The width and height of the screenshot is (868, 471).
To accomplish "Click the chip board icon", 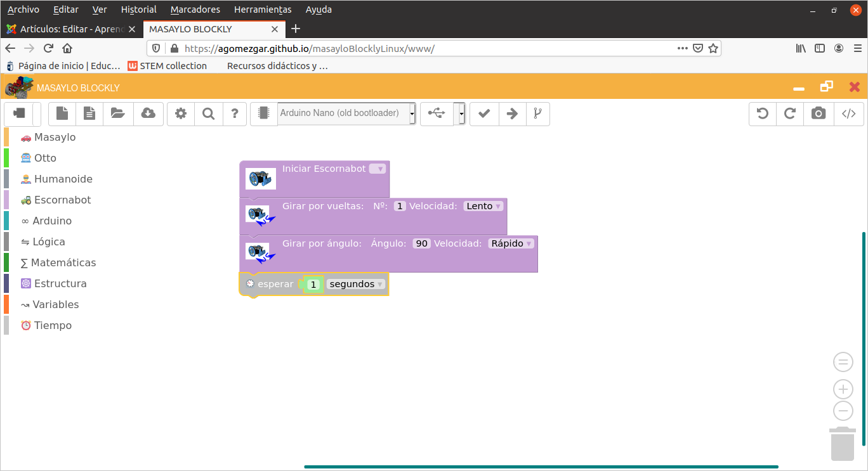I will point(264,113).
